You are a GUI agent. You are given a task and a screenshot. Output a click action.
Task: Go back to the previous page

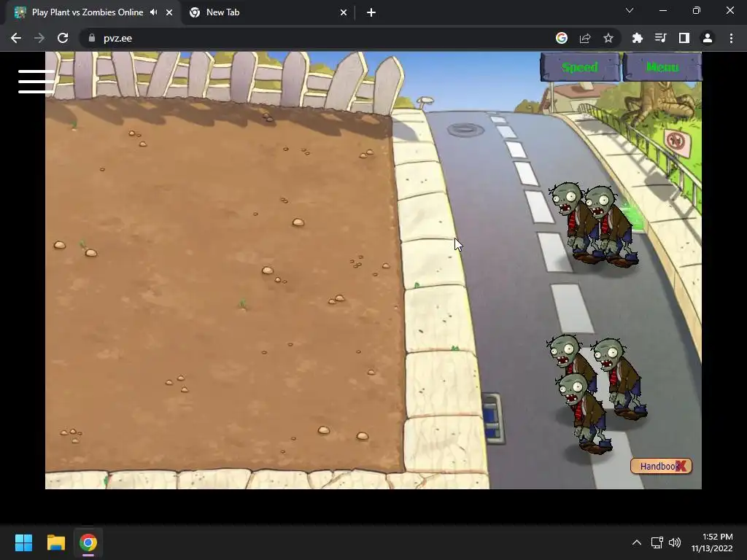coord(16,38)
